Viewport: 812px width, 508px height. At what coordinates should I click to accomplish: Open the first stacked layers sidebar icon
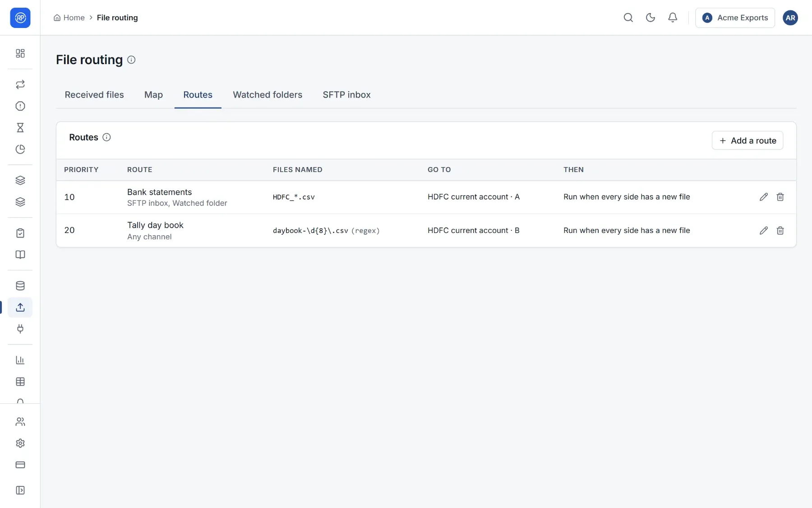[20, 181]
